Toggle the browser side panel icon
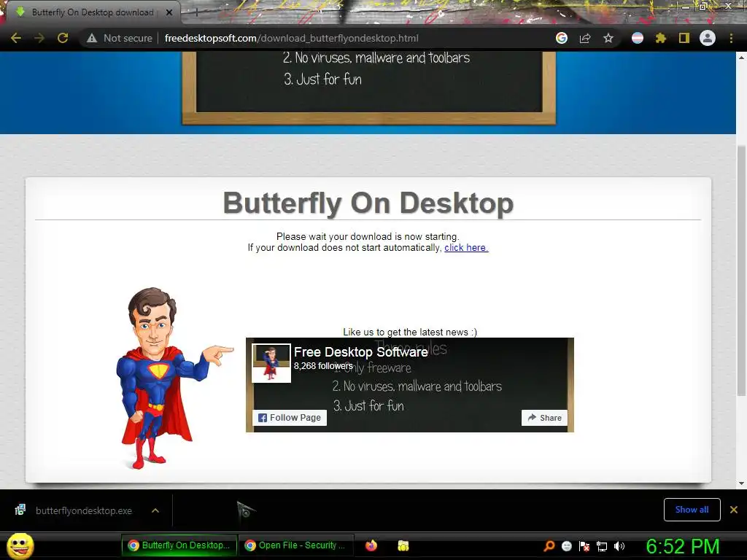 tap(684, 38)
